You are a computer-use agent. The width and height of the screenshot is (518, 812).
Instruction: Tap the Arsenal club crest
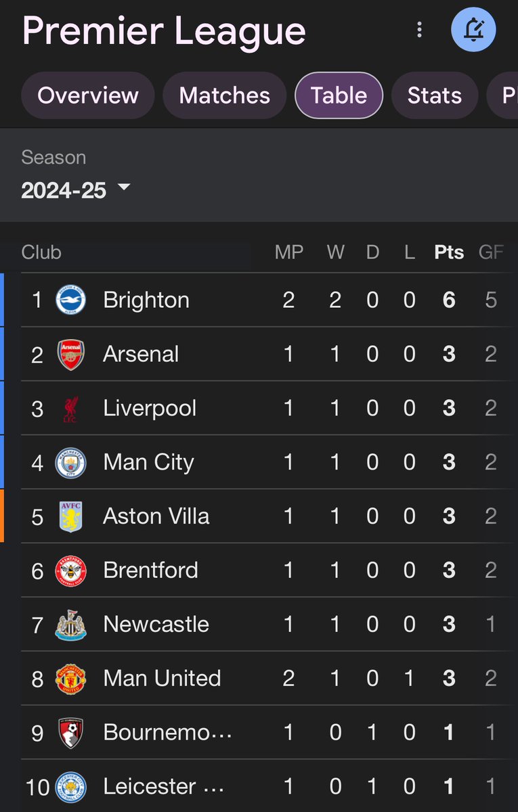pos(70,355)
